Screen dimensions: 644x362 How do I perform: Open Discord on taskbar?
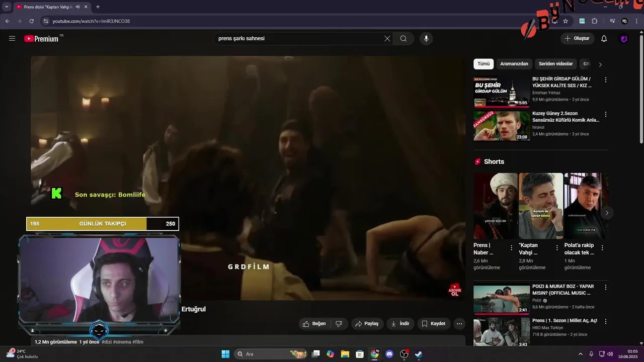coord(389,354)
